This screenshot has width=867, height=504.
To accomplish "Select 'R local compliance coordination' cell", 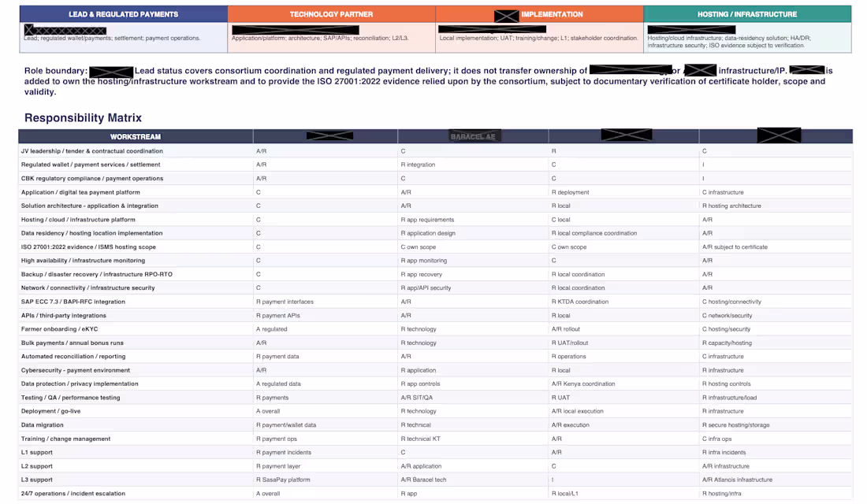I will tap(594, 233).
